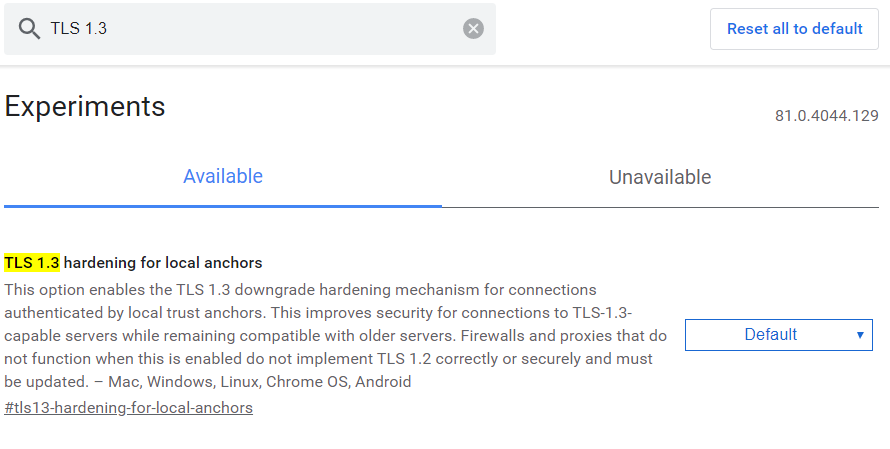Click into the "TLS 1.3" search field

[250, 29]
